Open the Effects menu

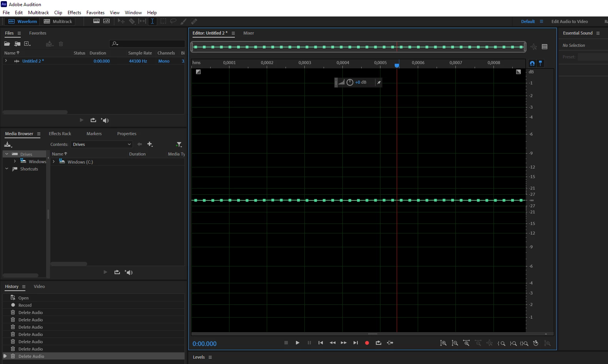tap(74, 13)
